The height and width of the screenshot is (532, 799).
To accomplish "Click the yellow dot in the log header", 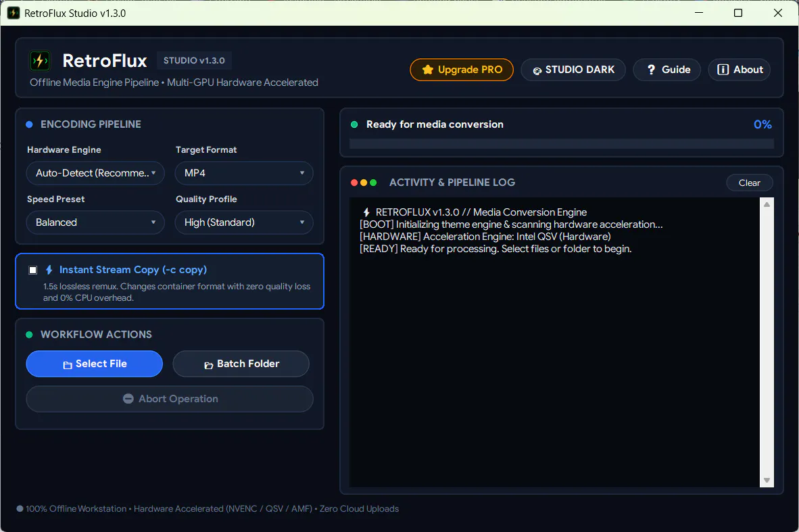I will click(x=364, y=183).
